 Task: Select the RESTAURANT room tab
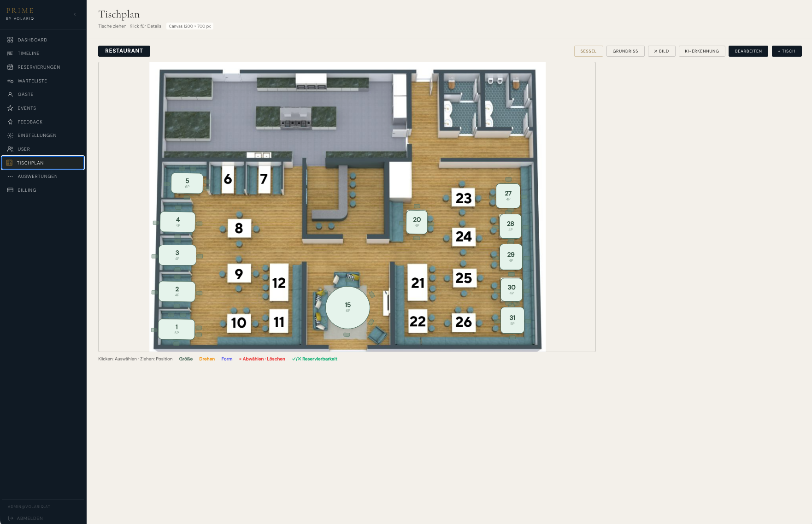(x=124, y=51)
